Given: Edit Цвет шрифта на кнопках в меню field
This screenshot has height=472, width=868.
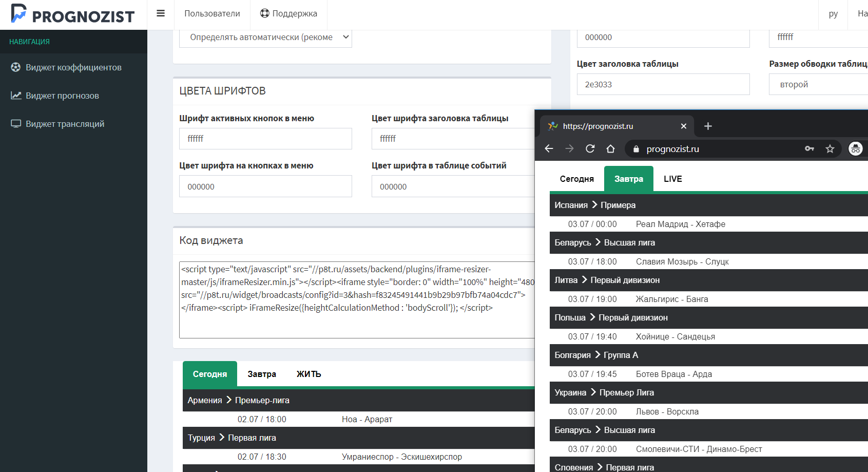Looking at the screenshot, I should pyautogui.click(x=265, y=186).
